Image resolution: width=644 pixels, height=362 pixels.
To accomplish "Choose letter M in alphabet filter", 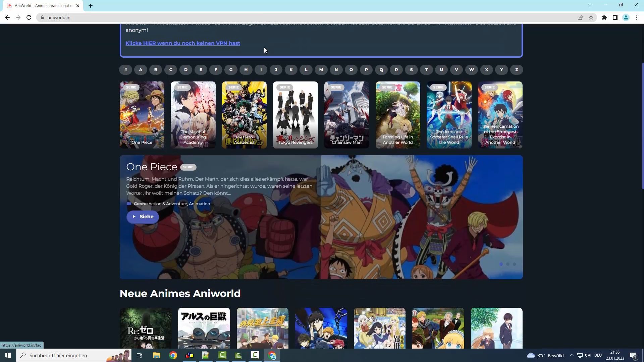I will [321, 70].
